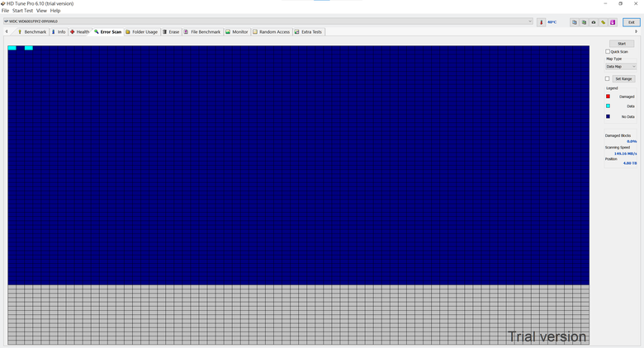
Task: Click the purple save/download icon
Action: click(x=613, y=22)
